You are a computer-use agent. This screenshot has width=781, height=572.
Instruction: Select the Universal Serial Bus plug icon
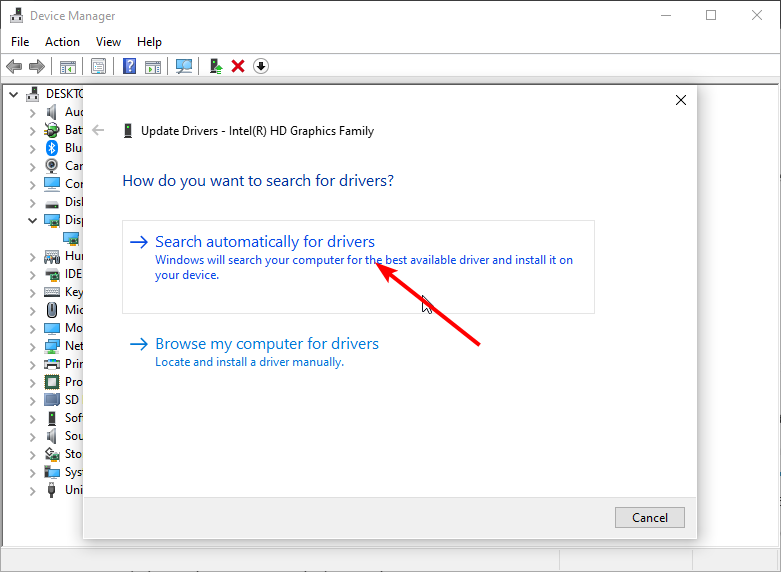click(51, 490)
